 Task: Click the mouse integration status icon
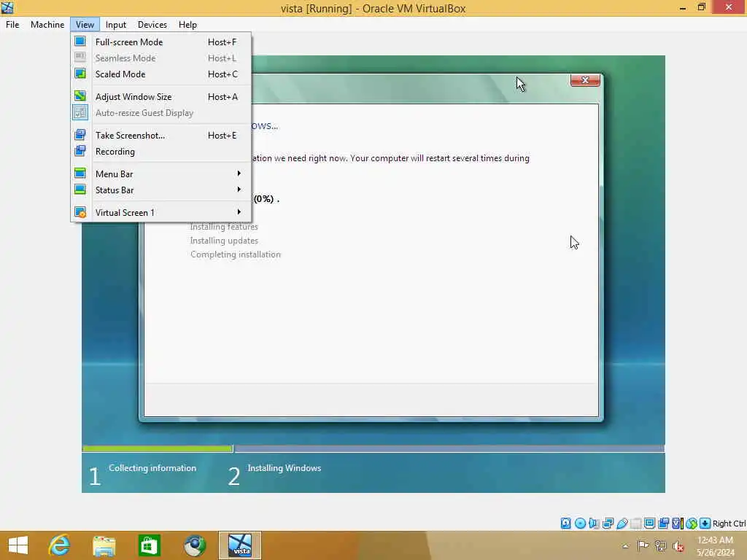[x=692, y=524]
